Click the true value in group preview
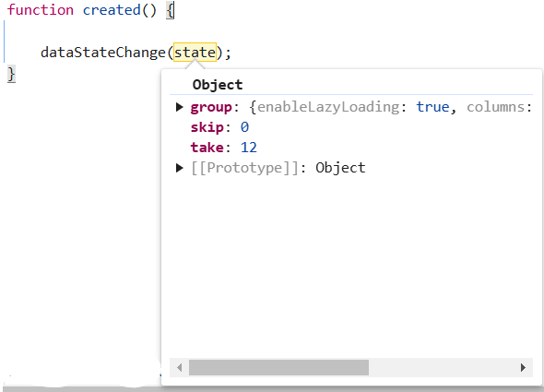Image resolution: width=544 pixels, height=392 pixels. pyautogui.click(x=432, y=107)
